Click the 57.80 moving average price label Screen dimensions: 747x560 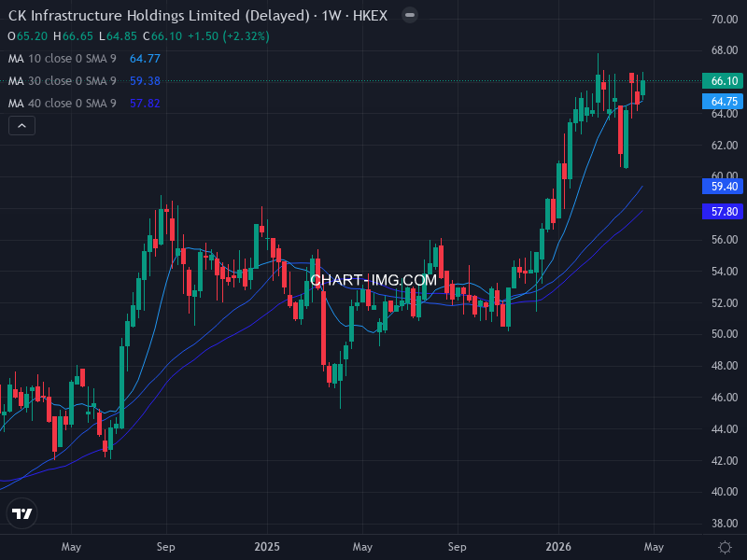pyautogui.click(x=723, y=212)
